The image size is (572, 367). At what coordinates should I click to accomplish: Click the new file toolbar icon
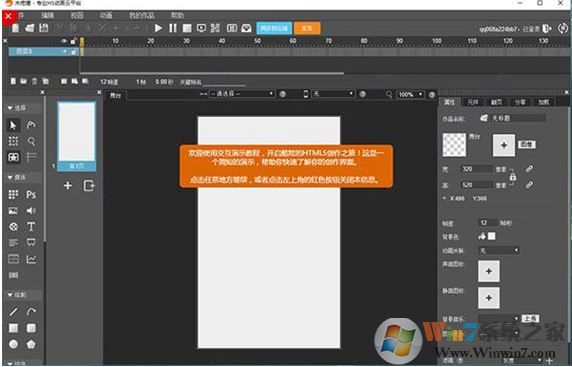pyautogui.click(x=15, y=28)
